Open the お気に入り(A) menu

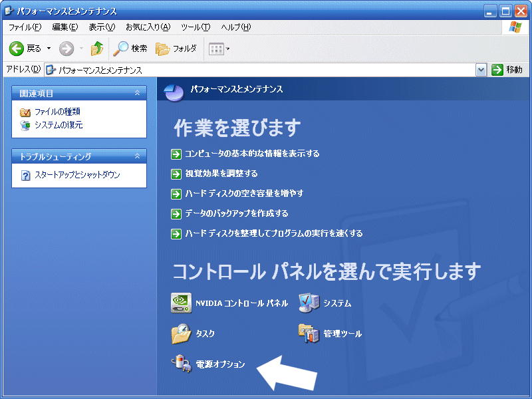(x=148, y=27)
